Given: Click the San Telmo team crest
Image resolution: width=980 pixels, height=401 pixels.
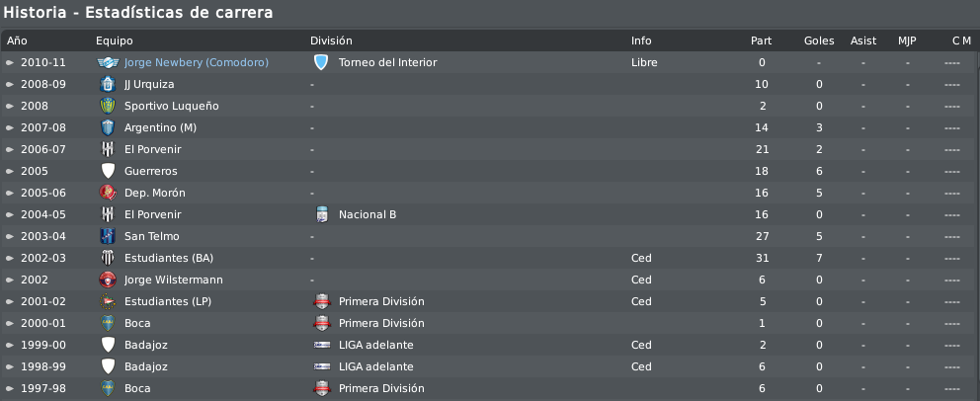Looking at the screenshot, I should click(x=108, y=236).
